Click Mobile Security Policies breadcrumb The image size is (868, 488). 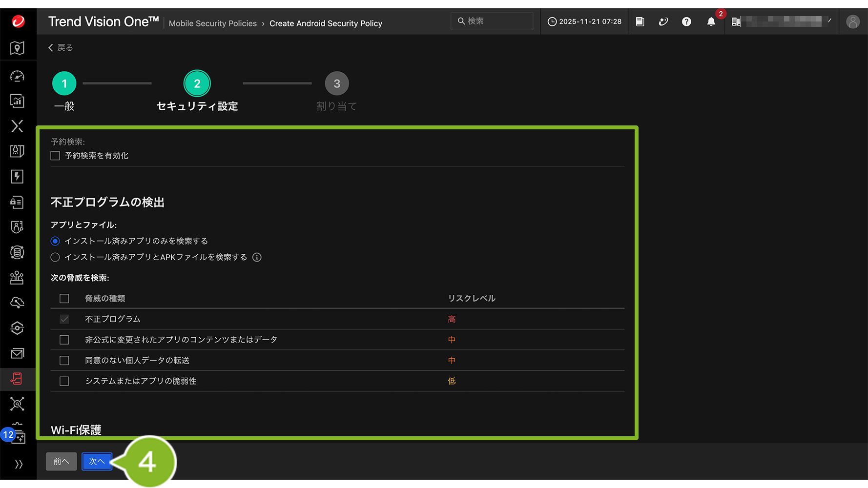212,23
